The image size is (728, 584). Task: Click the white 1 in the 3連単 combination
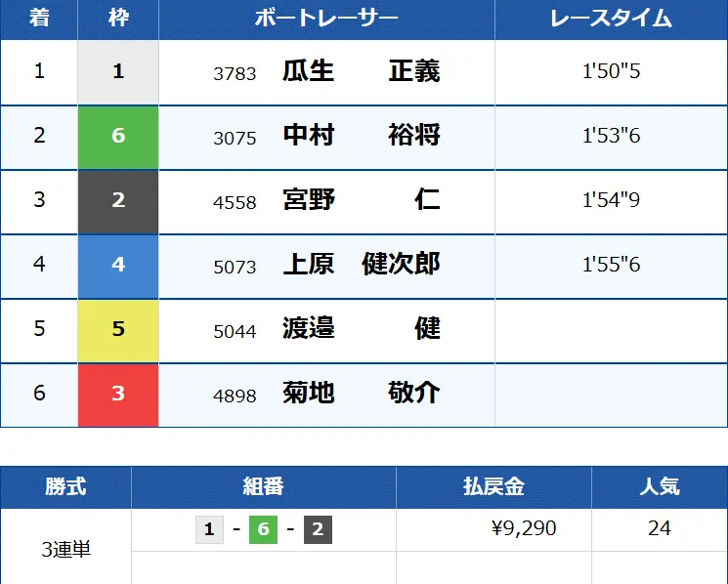coord(209,530)
